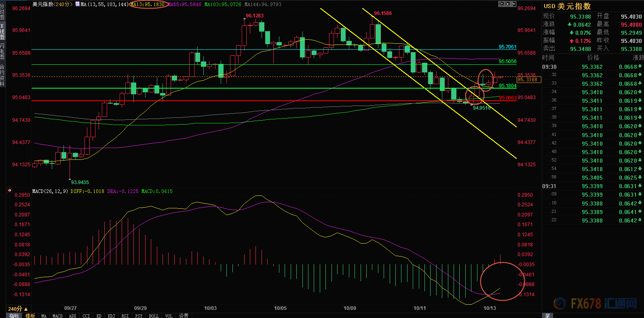This screenshot has width=644, height=318.
Task: Click the MA103:95.0726 value label
Action: click(223, 4)
